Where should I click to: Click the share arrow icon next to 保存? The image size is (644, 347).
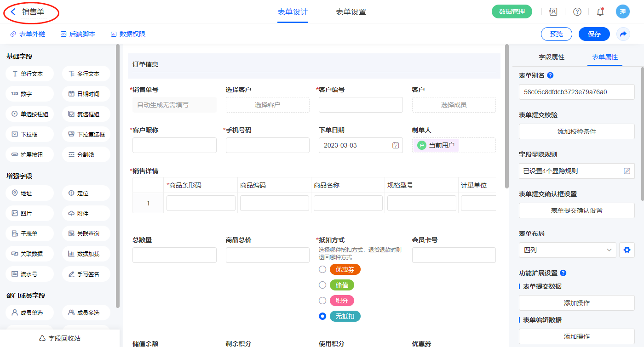623,34
